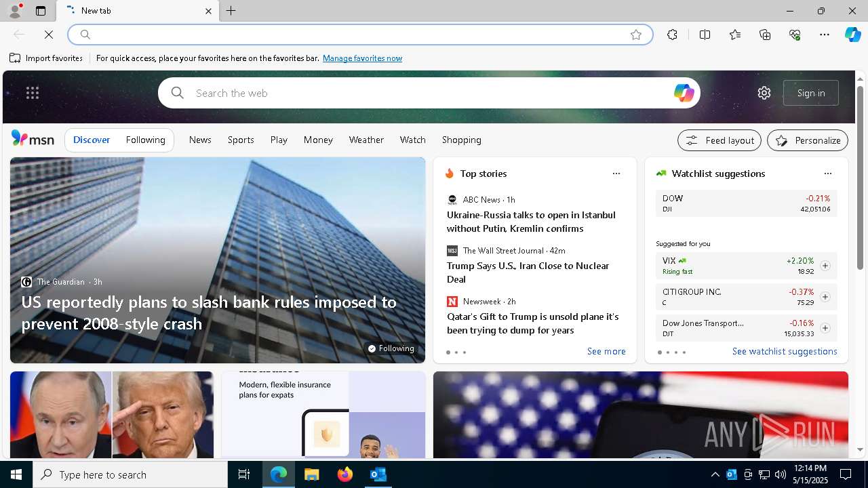868x488 pixels.
Task: Open Collections icon
Action: click(765, 35)
